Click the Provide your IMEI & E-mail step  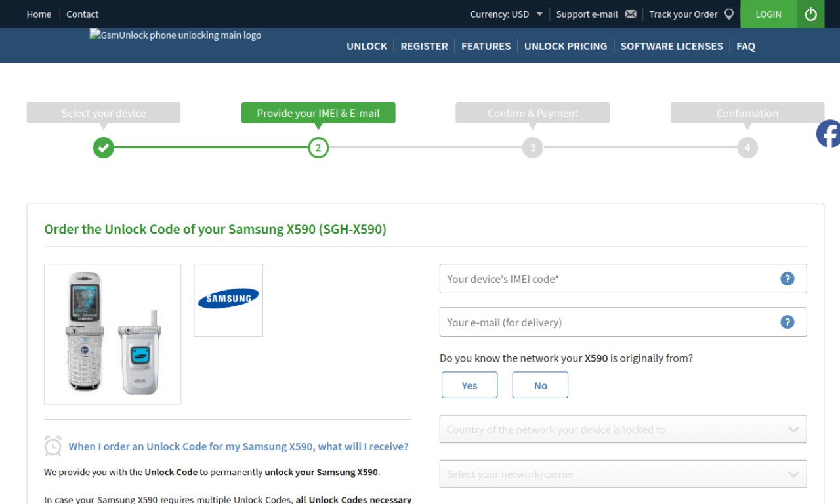318,113
